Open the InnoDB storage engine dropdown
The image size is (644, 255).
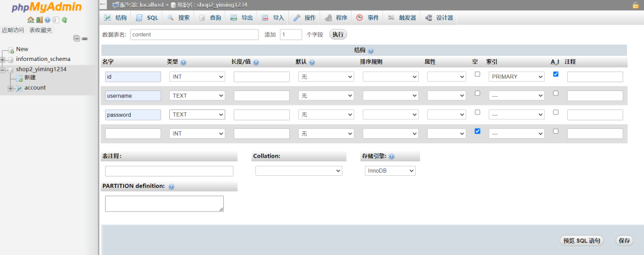[x=390, y=171]
